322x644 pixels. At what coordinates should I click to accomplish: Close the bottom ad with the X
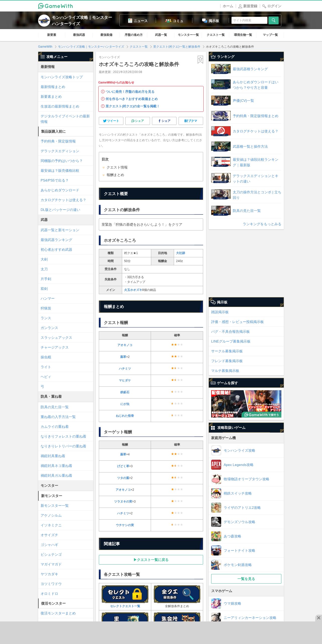[318, 618]
